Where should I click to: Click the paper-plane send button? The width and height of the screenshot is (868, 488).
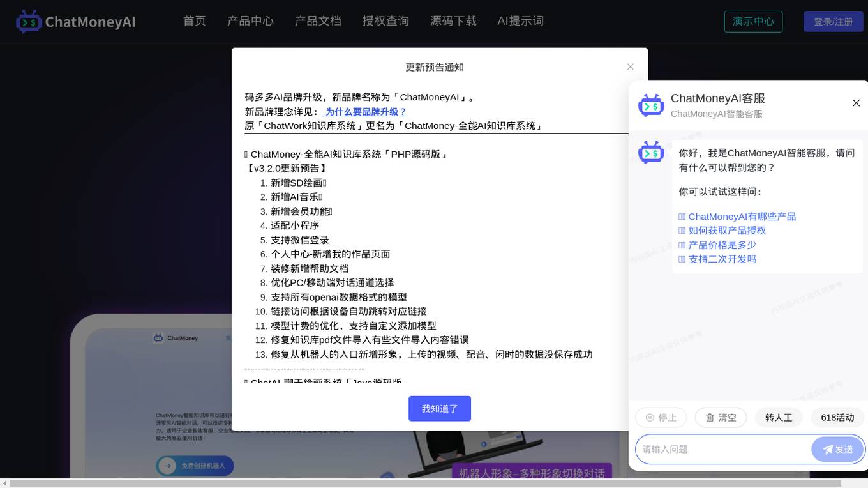(838, 450)
